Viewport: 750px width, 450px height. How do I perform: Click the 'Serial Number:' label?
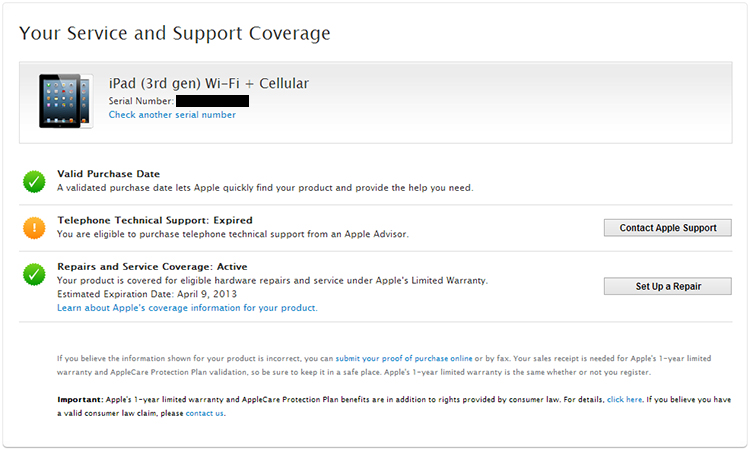click(x=141, y=101)
